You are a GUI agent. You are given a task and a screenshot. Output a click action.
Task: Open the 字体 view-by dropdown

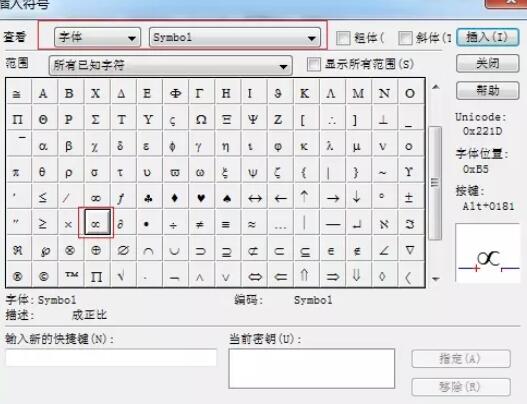point(97,37)
